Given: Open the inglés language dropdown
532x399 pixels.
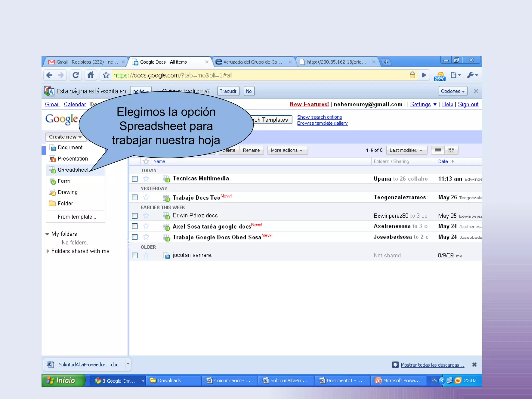Looking at the screenshot, I should 141,91.
